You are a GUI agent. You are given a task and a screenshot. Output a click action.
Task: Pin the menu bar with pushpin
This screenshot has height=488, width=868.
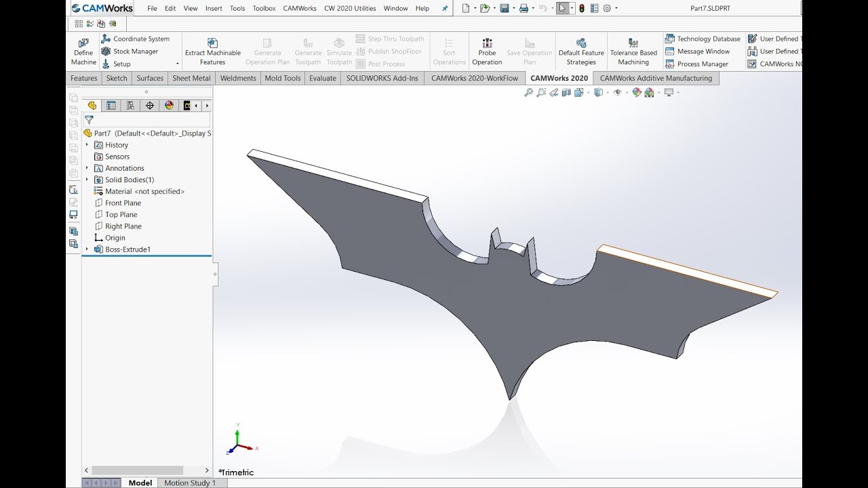pos(445,8)
